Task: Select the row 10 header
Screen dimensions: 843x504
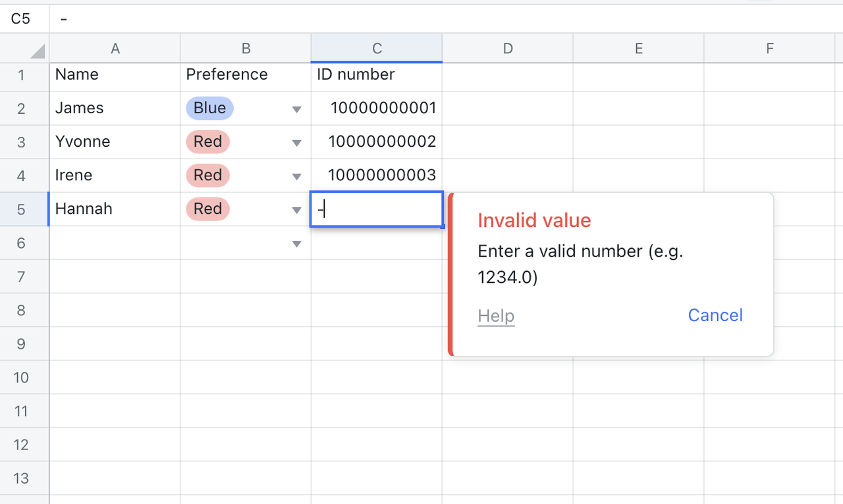Action: coord(21,378)
